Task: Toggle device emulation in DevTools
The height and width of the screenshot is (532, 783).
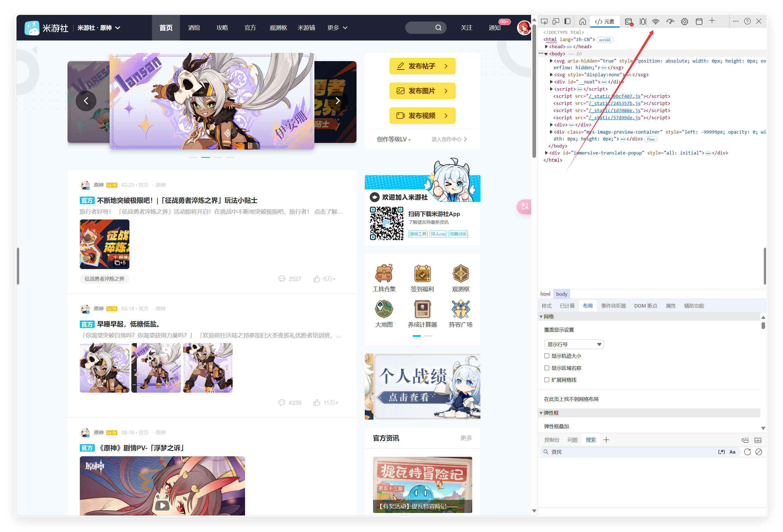Action: coord(556,21)
